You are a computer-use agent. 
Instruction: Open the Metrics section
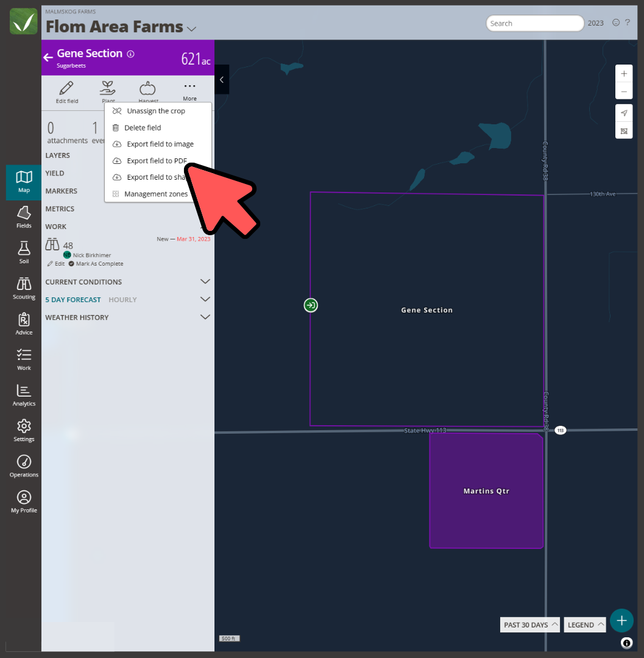tap(60, 209)
